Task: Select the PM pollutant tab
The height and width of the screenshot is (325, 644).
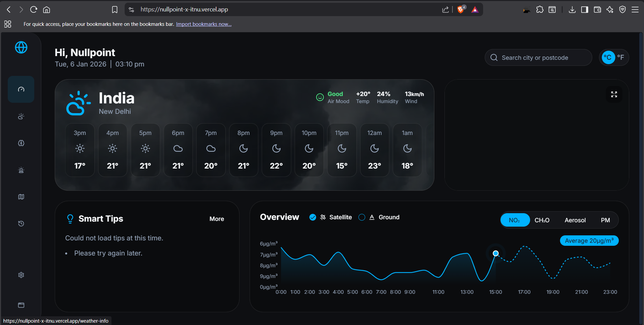Action: [x=606, y=220]
